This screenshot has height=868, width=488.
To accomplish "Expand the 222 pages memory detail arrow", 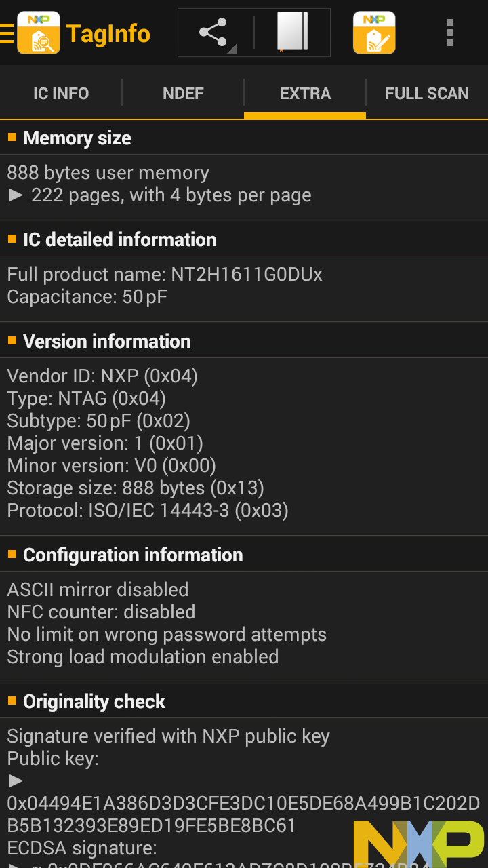I will pos(17,195).
